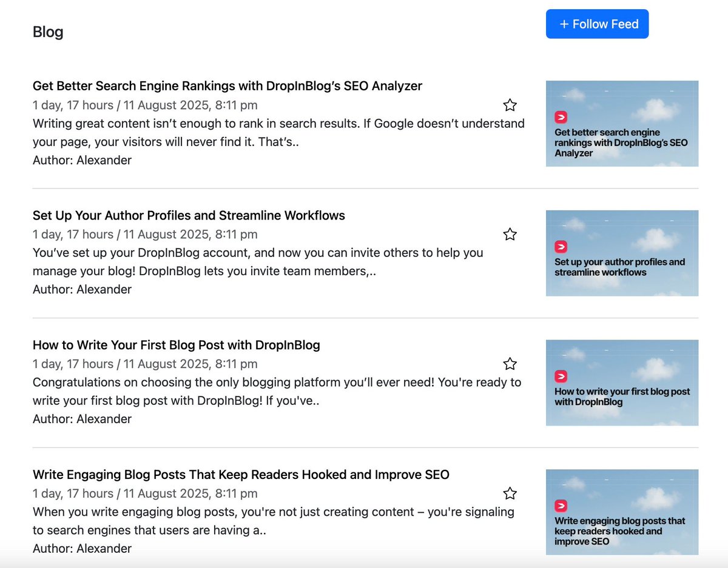Click 'Author: Alexander' under the SEO Analyzer post
728x568 pixels.
pyautogui.click(x=82, y=161)
